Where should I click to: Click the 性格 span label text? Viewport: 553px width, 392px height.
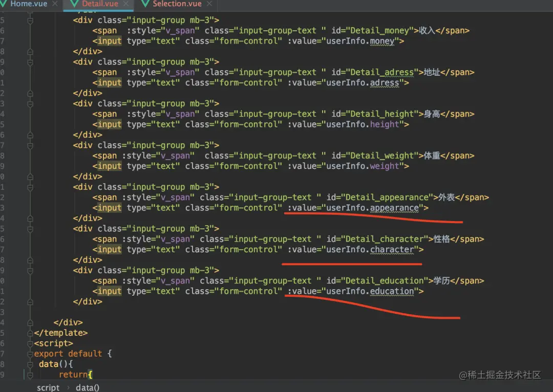pyautogui.click(x=441, y=239)
